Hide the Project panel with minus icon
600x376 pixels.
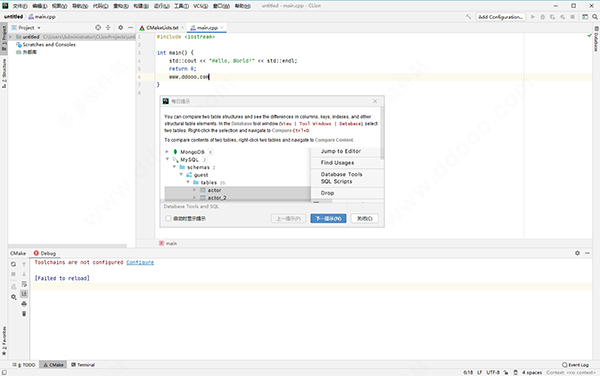130,28
